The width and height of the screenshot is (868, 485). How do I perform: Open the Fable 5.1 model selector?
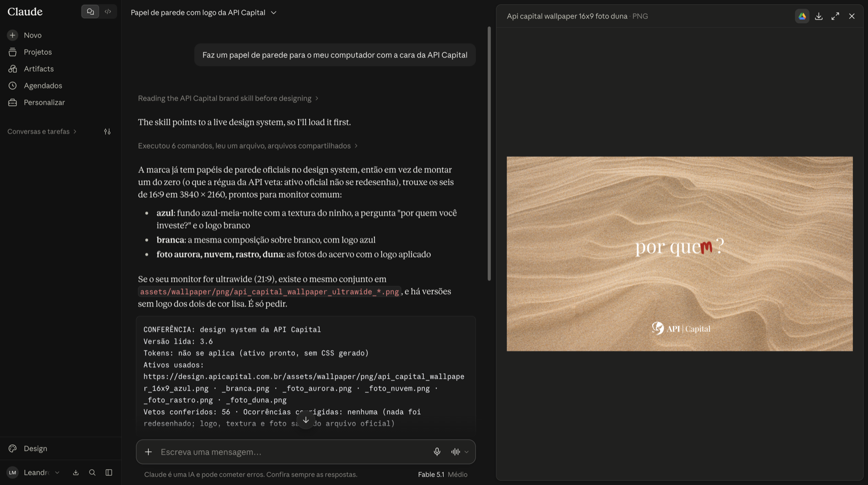tap(442, 475)
